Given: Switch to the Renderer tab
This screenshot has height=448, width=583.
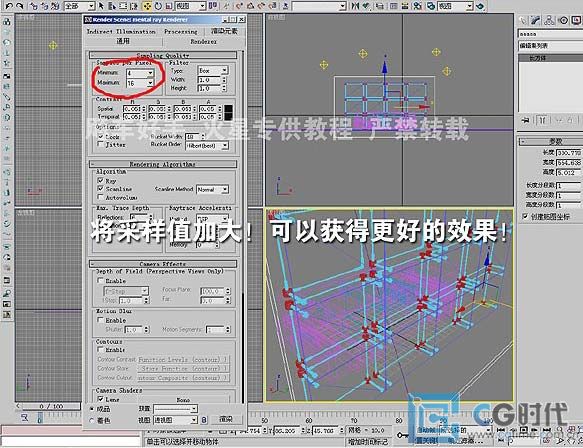Looking at the screenshot, I should click(x=203, y=42).
